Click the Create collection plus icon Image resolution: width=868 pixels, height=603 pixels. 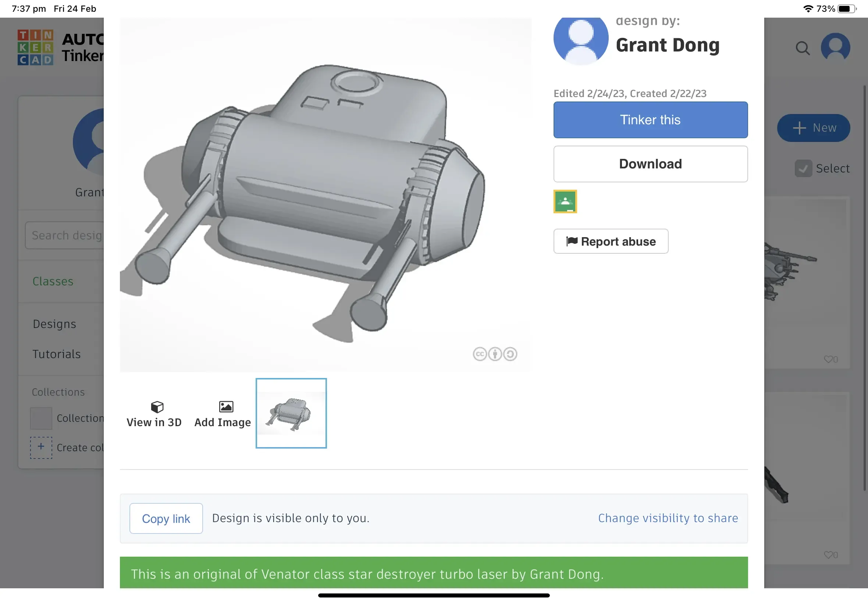(x=41, y=447)
